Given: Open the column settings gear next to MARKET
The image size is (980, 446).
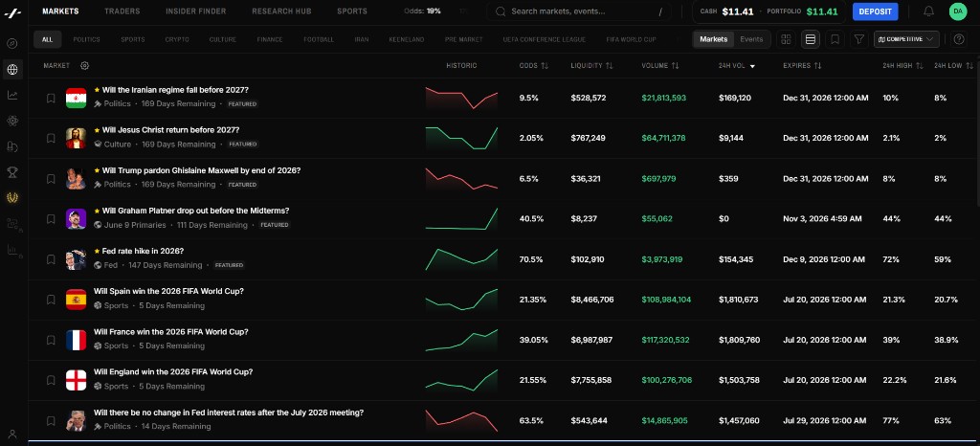Looking at the screenshot, I should (x=85, y=66).
